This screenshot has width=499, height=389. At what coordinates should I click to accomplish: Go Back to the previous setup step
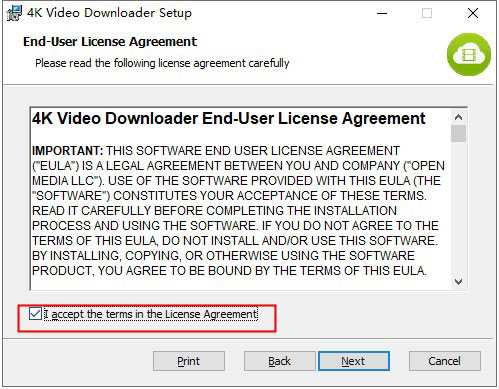coord(279,361)
